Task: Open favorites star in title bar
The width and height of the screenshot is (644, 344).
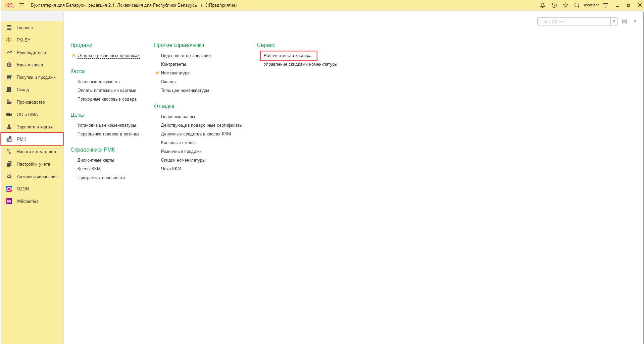Action: (x=565, y=5)
